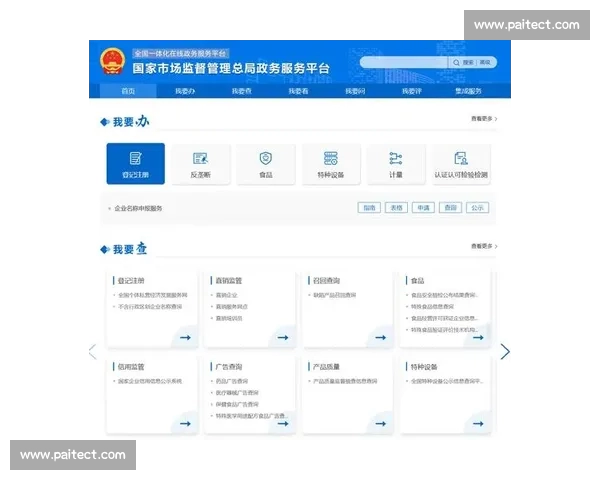This screenshot has width=600, height=480.
Task: Open the 医疗器械广告查询 link
Action: click(x=237, y=393)
